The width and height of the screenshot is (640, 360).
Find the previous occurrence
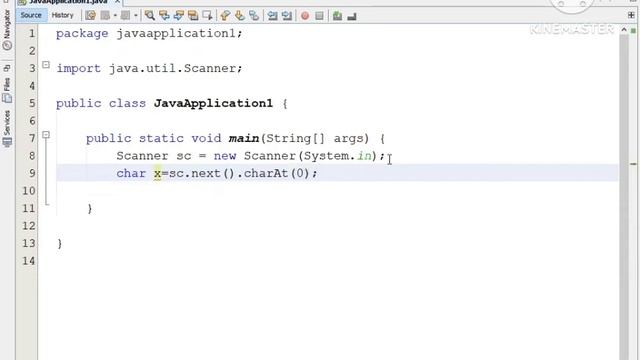pos(164,16)
